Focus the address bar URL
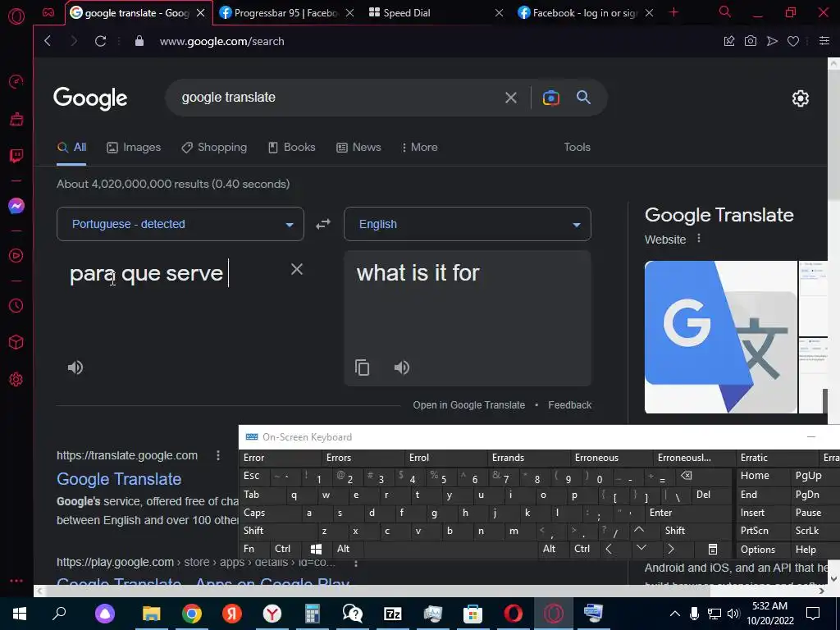 click(221, 41)
